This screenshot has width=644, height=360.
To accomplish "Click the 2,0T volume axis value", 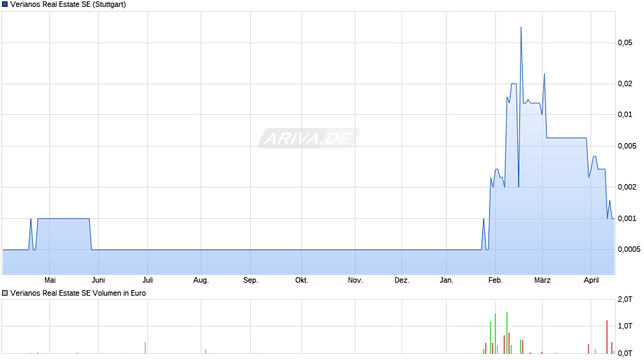I will coord(625,300).
